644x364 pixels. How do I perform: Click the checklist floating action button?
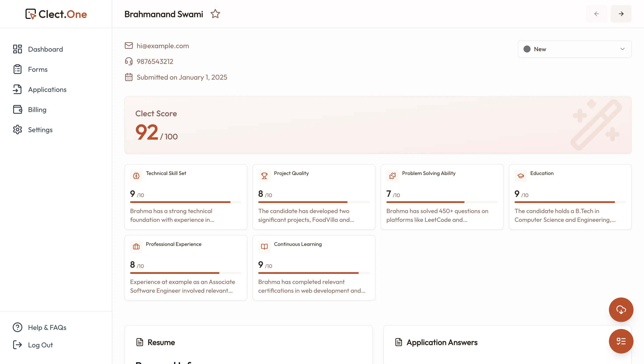(x=621, y=341)
